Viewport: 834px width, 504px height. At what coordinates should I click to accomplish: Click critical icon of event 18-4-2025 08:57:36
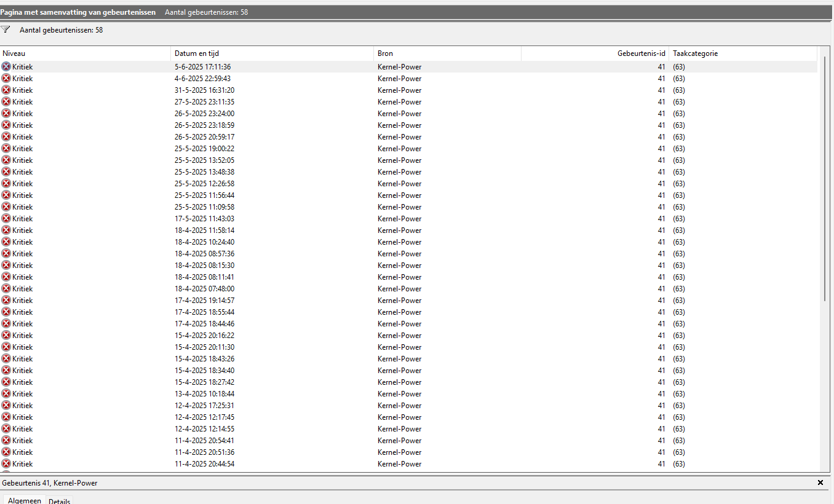(6, 253)
